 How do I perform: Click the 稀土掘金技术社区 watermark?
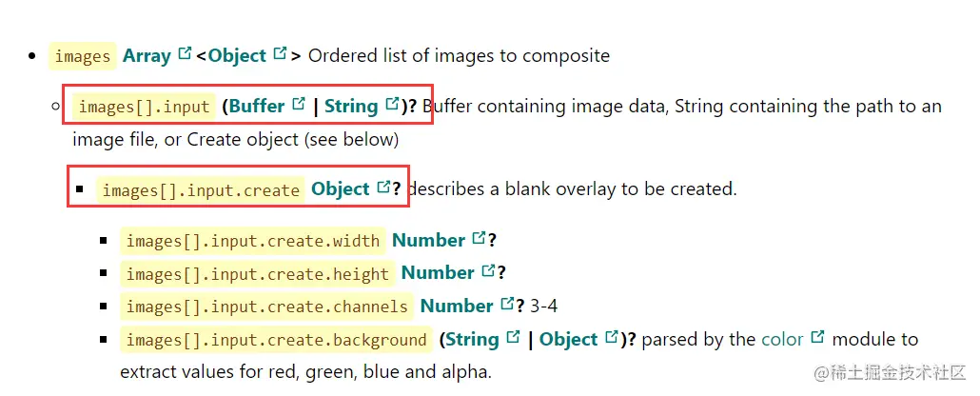[x=891, y=373]
